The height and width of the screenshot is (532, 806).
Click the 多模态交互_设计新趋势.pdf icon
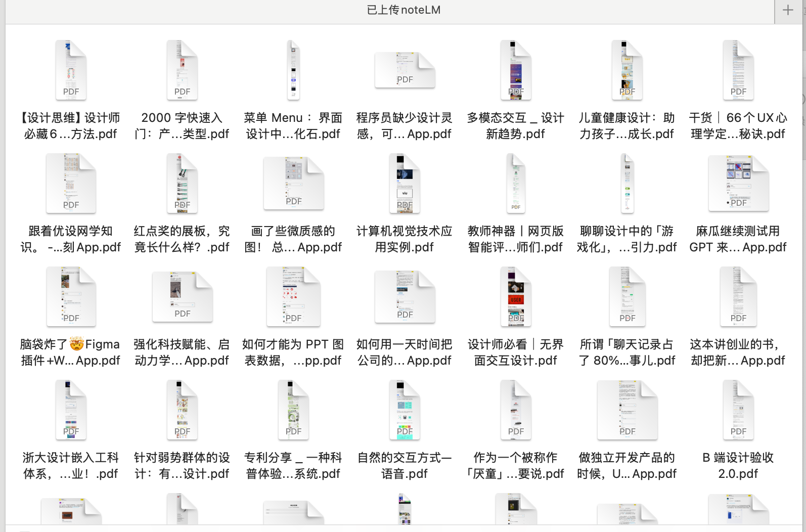point(516,70)
